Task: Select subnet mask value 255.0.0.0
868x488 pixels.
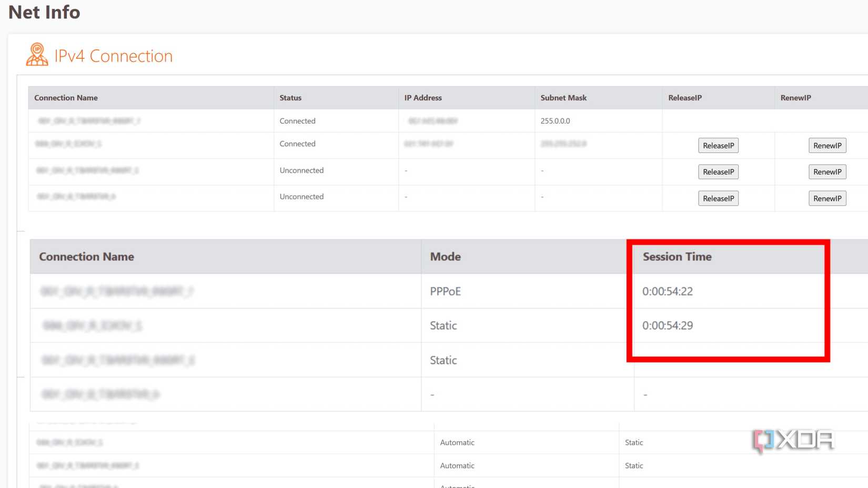Action: (555, 121)
